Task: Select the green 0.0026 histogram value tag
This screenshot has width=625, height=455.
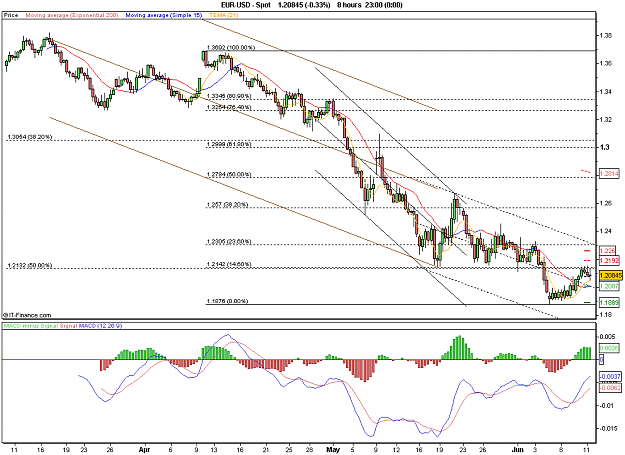Action: tap(609, 348)
